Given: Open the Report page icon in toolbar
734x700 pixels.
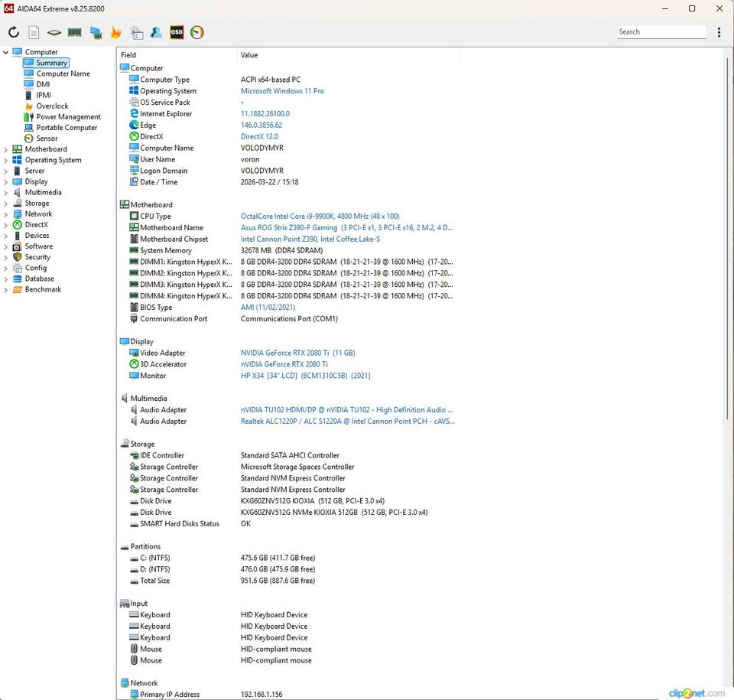Looking at the screenshot, I should (x=34, y=32).
